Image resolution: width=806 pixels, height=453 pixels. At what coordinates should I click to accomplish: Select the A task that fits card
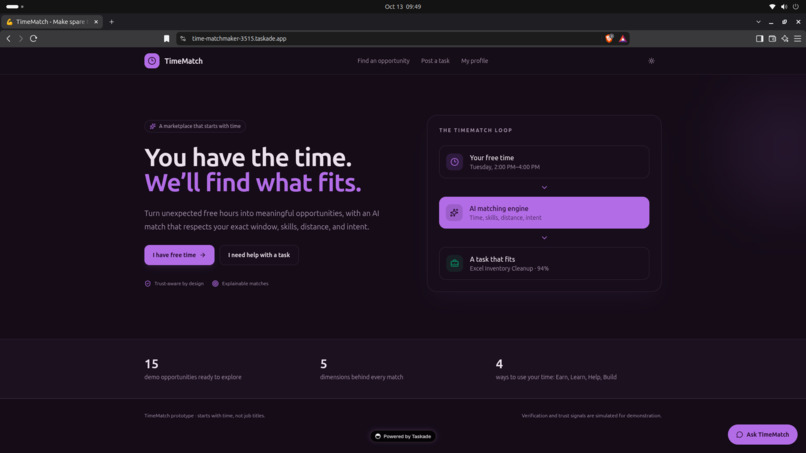coord(544,263)
